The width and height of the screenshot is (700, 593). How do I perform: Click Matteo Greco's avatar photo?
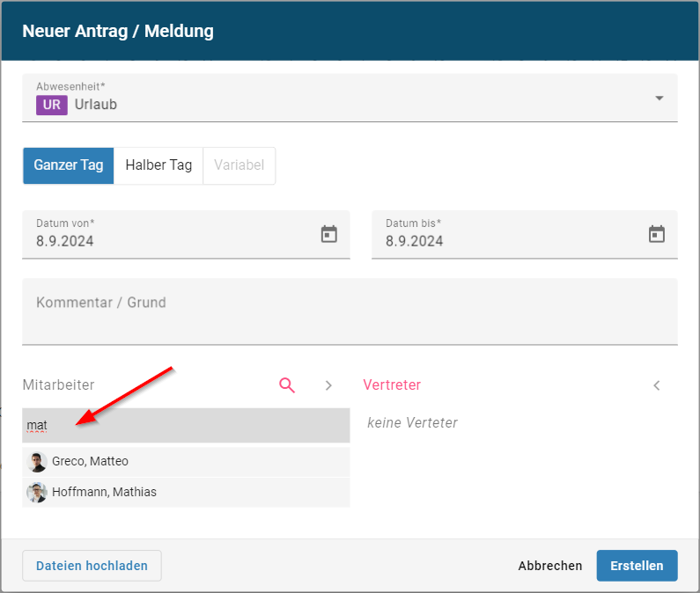[x=37, y=462]
